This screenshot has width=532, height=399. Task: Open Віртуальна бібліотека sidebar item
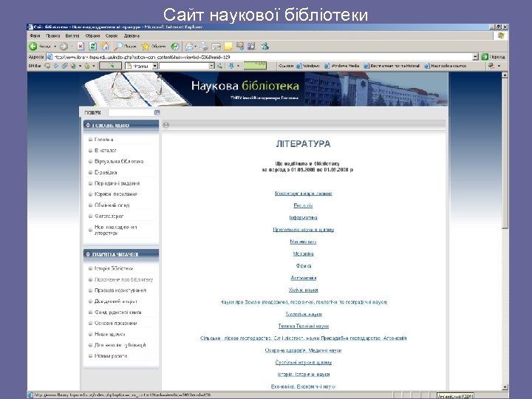click(119, 162)
